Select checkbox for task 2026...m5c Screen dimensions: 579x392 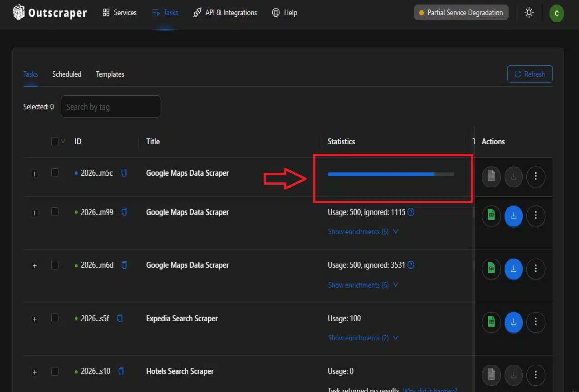(55, 173)
